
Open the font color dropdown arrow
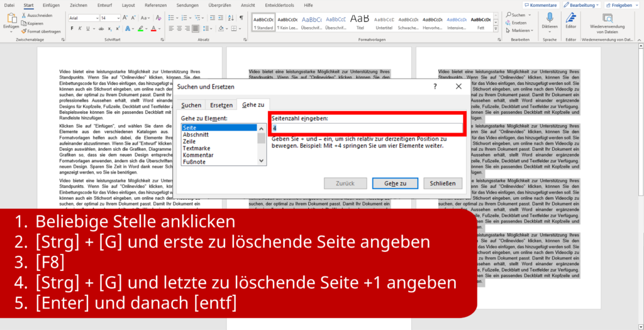tap(159, 29)
